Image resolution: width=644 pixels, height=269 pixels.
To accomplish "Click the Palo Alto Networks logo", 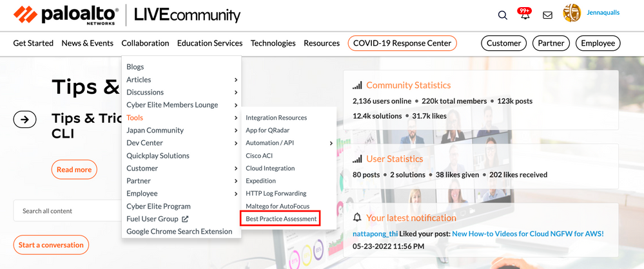I will point(66,15).
